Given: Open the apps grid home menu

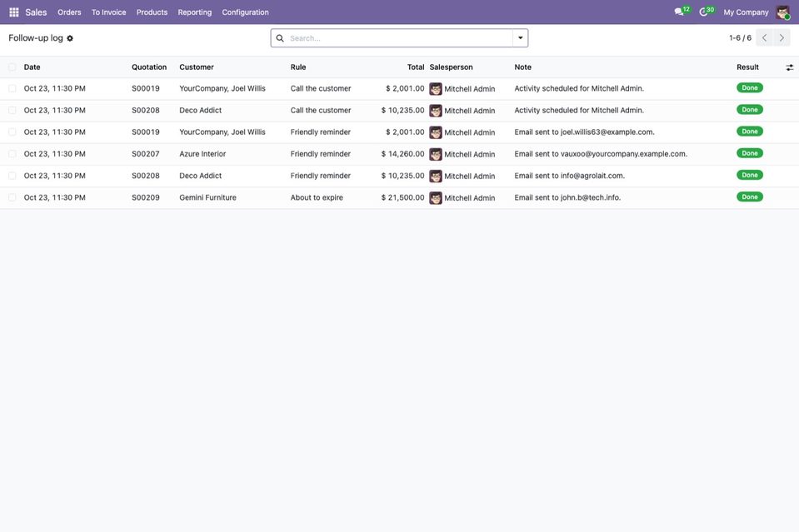Looking at the screenshot, I should (14, 12).
